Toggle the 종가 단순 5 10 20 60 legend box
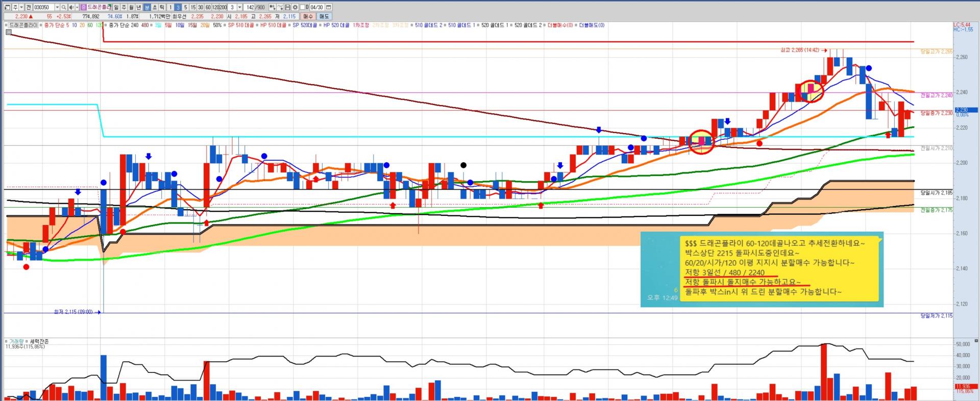 coord(42,25)
